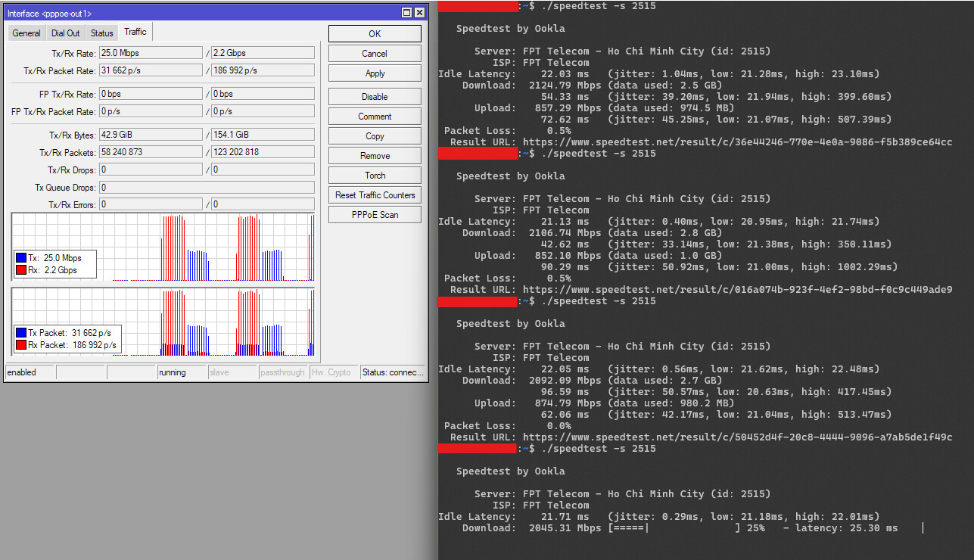This screenshot has height=560, width=974.
Task: Click 'Download: 2124.79 Mbps' in the terminal
Action: (532, 86)
